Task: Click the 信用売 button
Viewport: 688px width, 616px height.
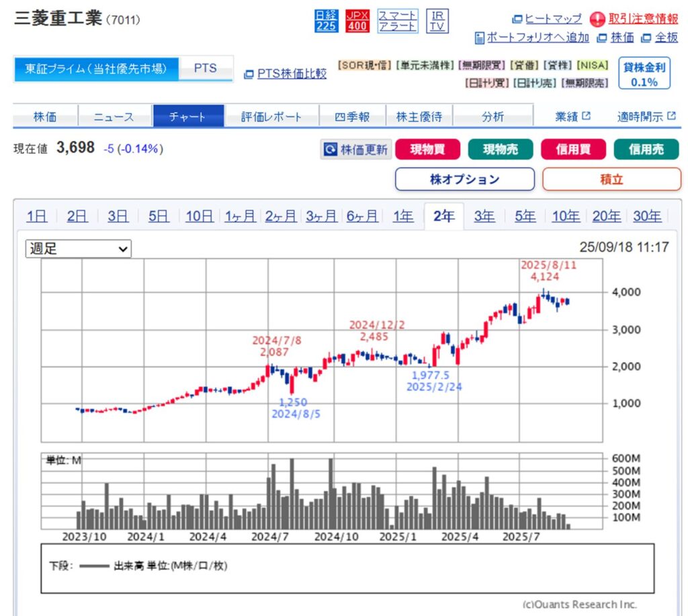Action: (x=646, y=150)
